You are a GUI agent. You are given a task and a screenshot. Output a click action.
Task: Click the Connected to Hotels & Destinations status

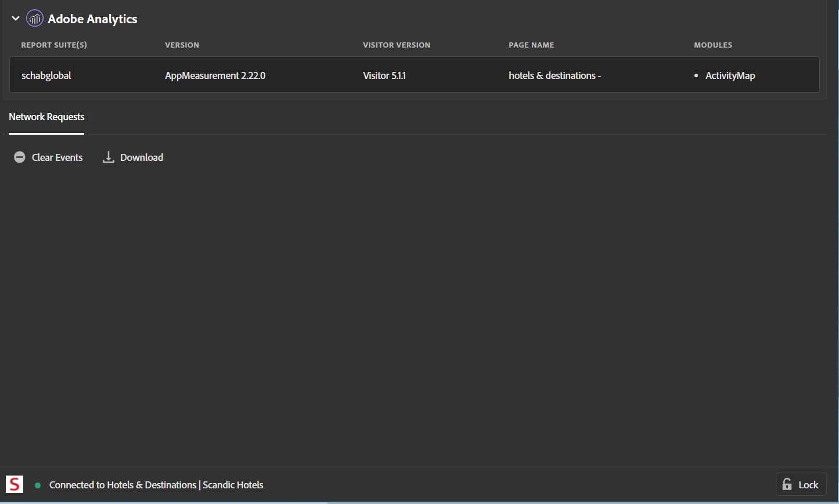pyautogui.click(x=156, y=485)
